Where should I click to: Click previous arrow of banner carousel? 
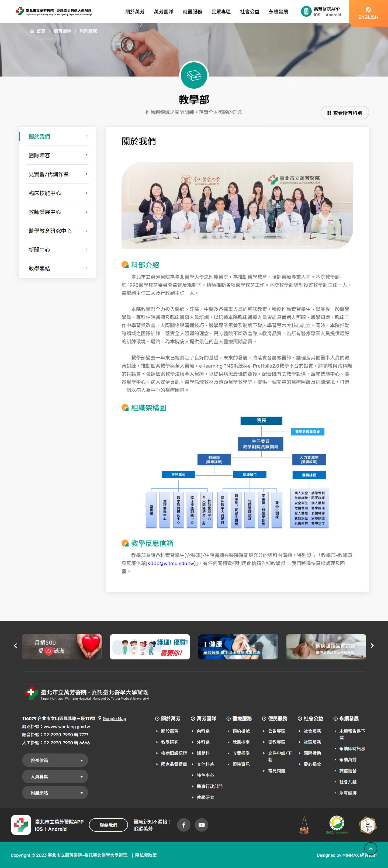15,646
